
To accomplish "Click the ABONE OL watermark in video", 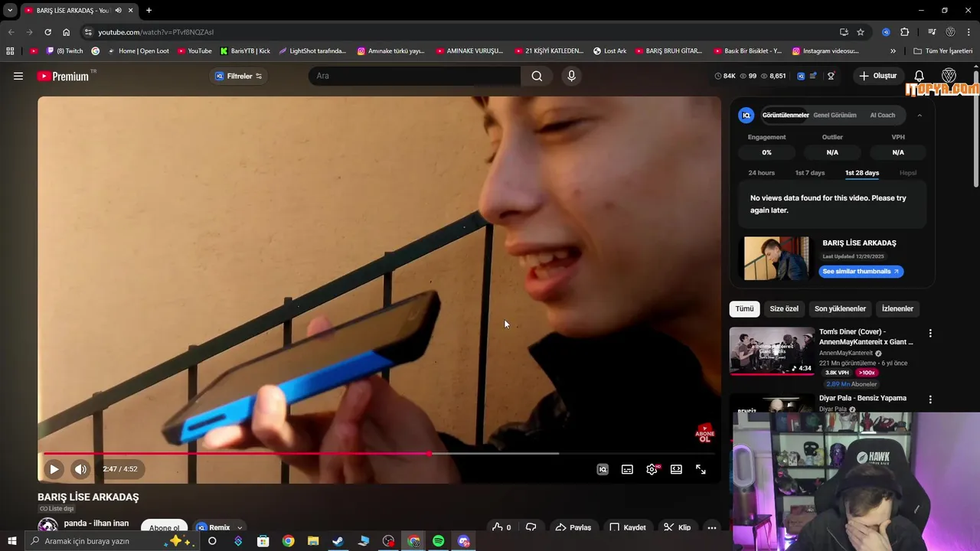I will [x=704, y=433].
